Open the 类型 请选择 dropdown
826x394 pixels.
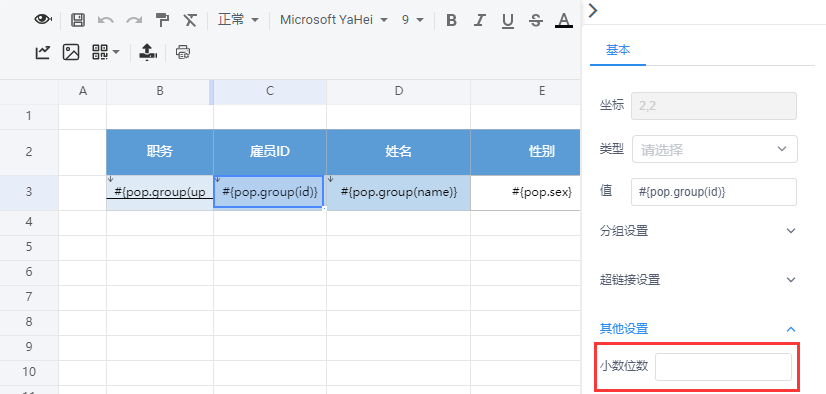714,149
